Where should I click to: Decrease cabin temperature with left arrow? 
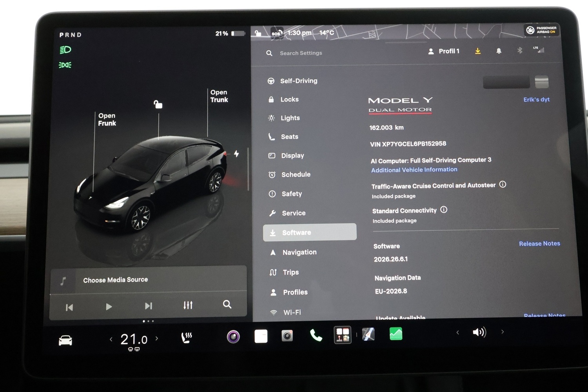point(111,339)
